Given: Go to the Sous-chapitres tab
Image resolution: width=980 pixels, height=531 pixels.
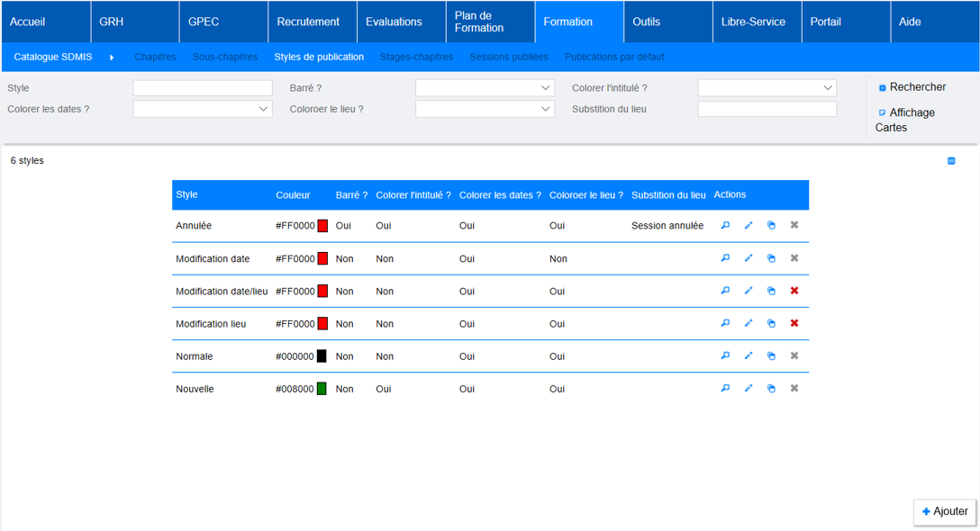Looking at the screenshot, I should coord(224,57).
